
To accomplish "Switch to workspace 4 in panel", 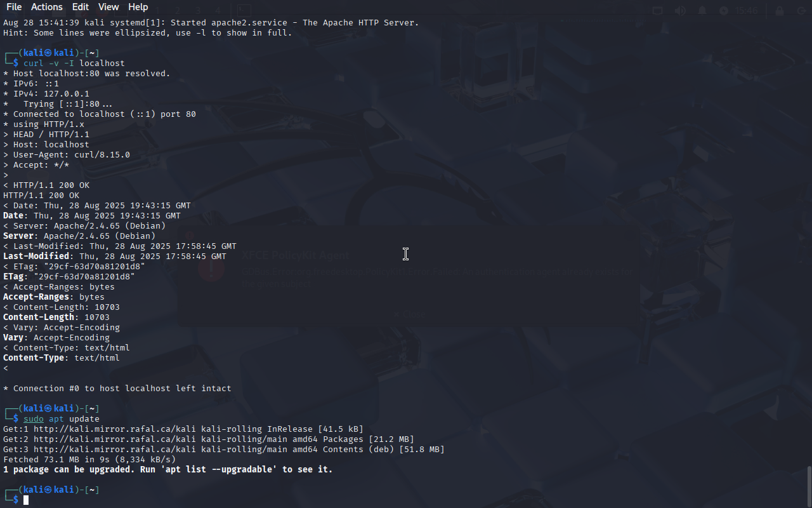I will click(x=218, y=10).
